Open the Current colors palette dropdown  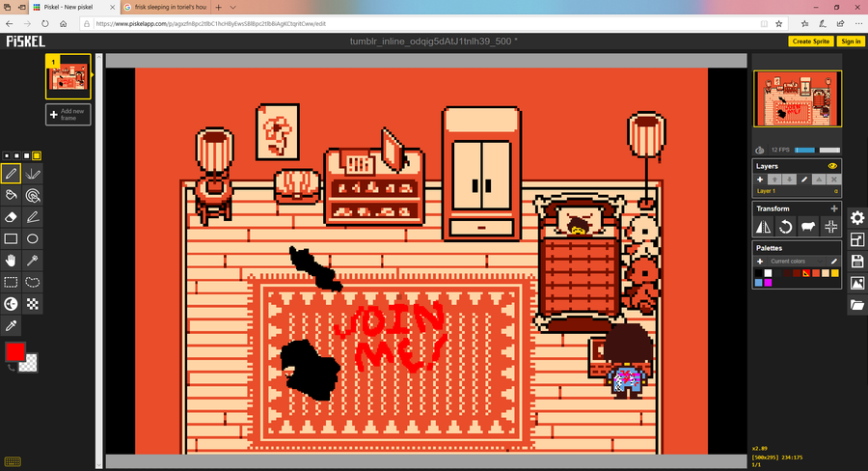coord(797,261)
